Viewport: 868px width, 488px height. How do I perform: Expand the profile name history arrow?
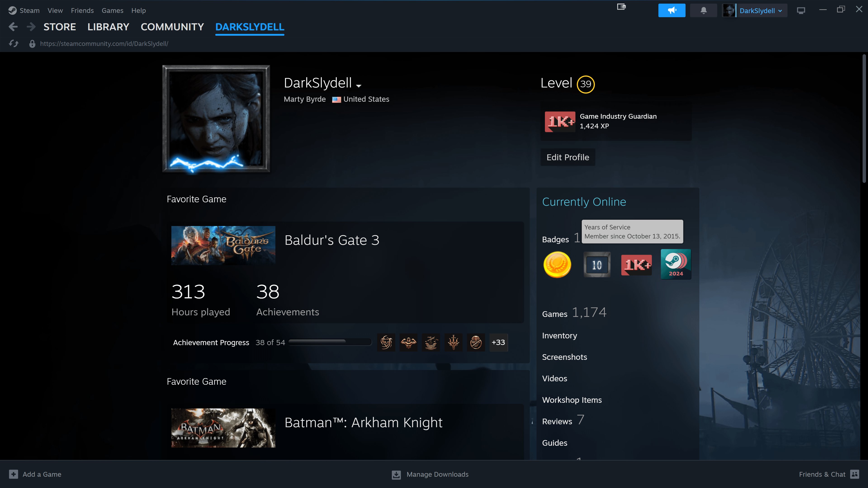click(x=359, y=86)
